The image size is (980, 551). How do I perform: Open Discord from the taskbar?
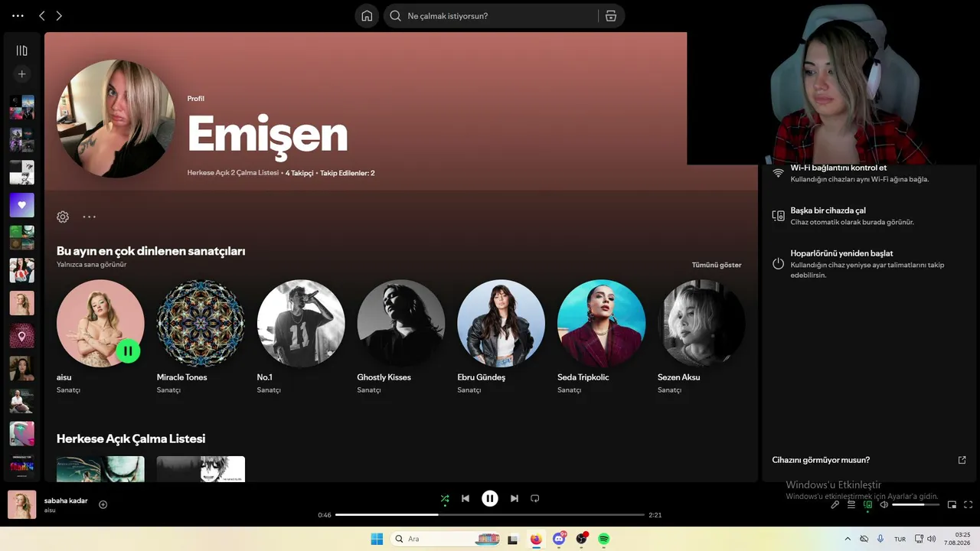tap(559, 539)
